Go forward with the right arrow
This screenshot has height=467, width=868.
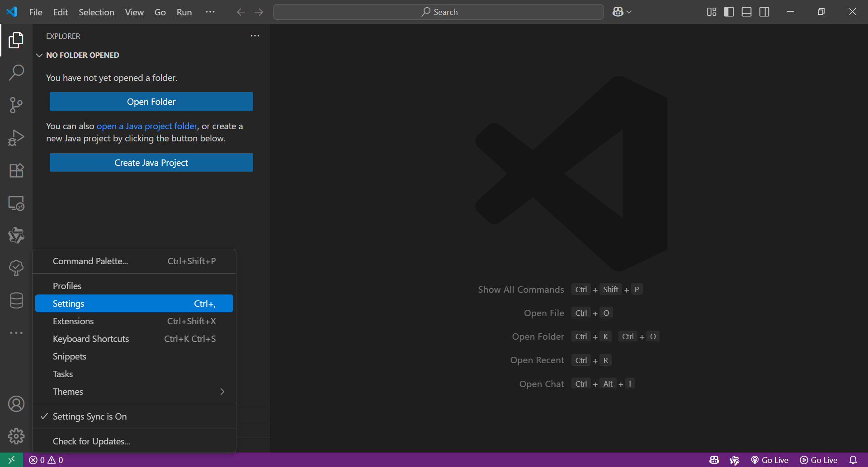pyautogui.click(x=259, y=12)
